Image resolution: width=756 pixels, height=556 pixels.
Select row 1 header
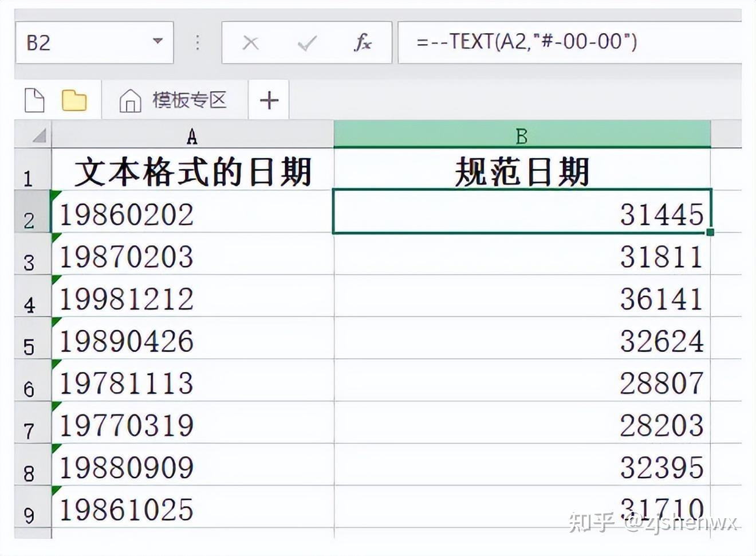(33, 170)
